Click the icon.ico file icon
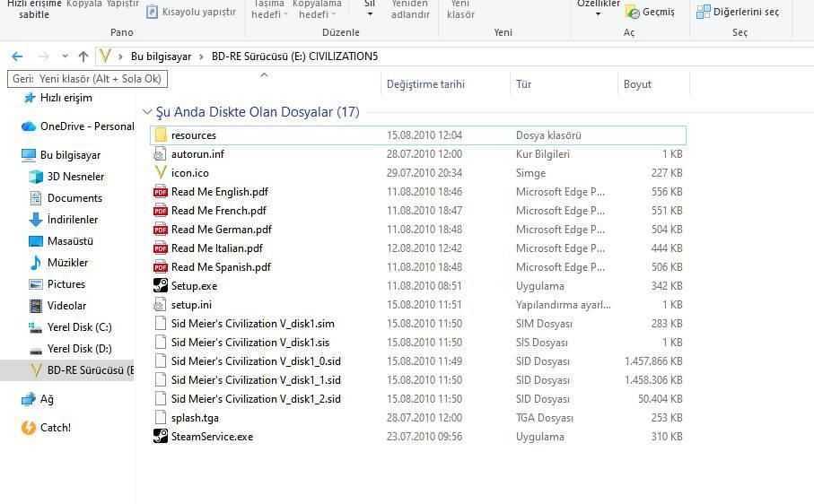 point(161,173)
